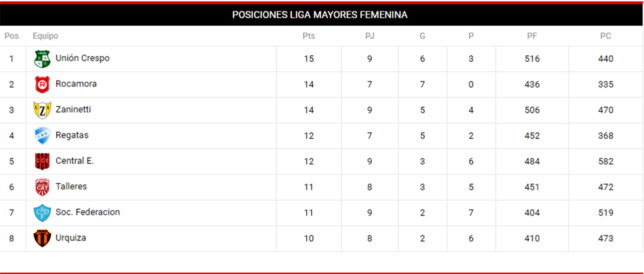Click the Talleres CAT shield logo
This screenshot has height=274, width=644.
[x=42, y=187]
